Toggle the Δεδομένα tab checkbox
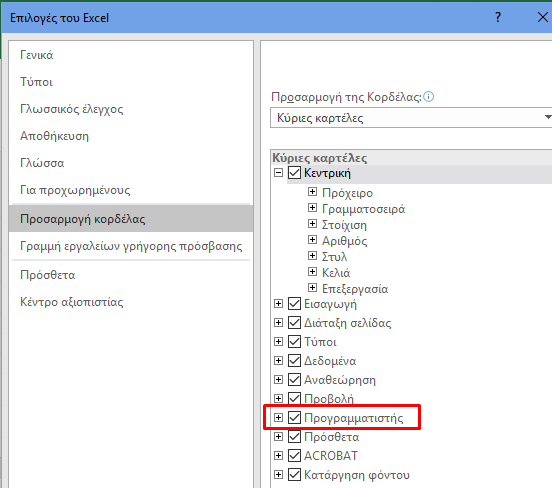This screenshot has width=552, height=488. click(294, 361)
